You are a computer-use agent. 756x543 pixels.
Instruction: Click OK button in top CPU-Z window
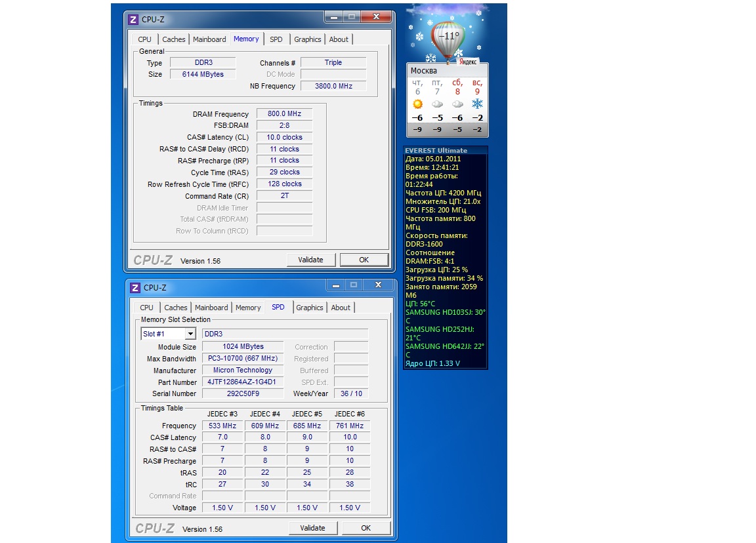pos(364,260)
